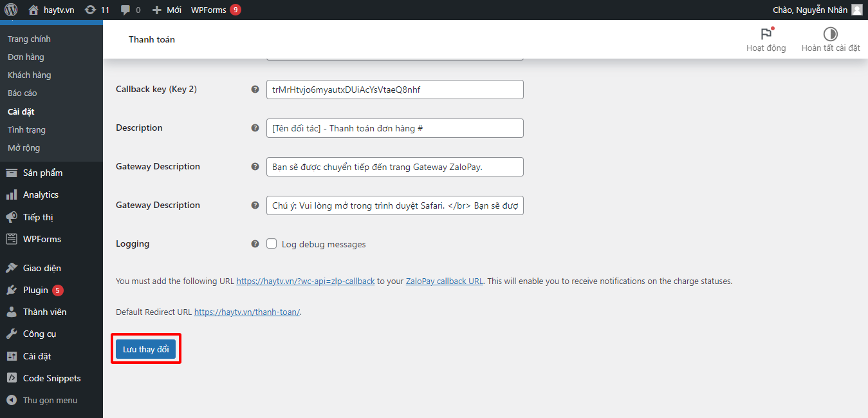Click the WPForms sidebar form icon
The width and height of the screenshot is (868, 418).
12,239
